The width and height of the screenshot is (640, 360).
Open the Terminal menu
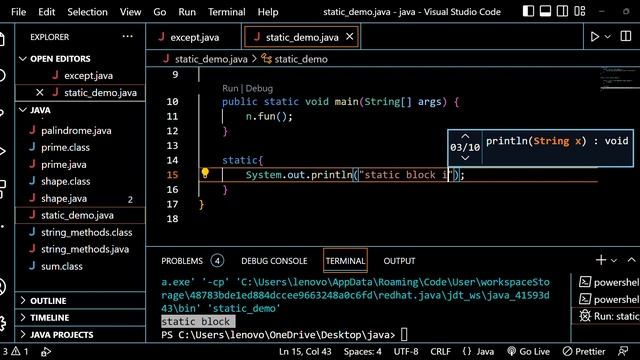[227, 12]
